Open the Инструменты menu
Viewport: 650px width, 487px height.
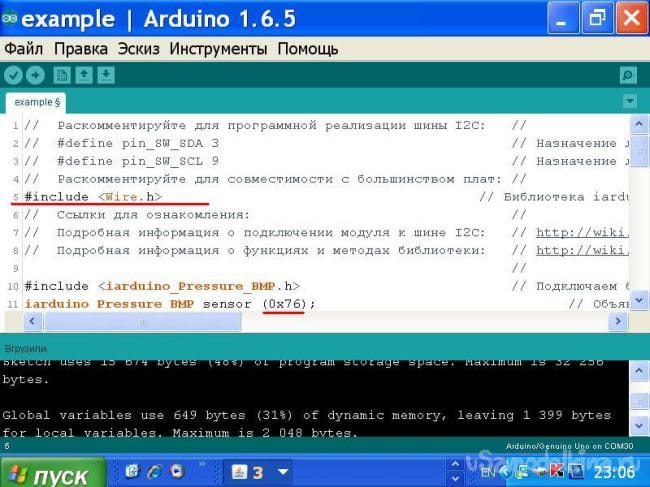click(220, 48)
